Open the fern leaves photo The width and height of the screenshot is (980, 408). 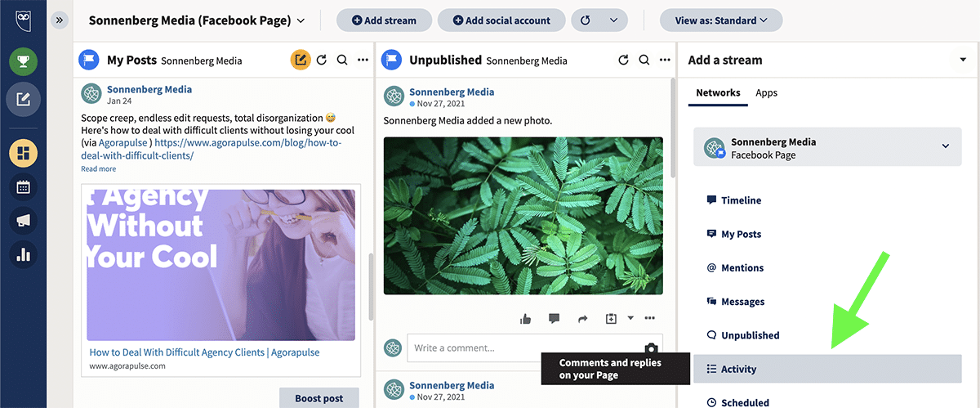coord(523,216)
